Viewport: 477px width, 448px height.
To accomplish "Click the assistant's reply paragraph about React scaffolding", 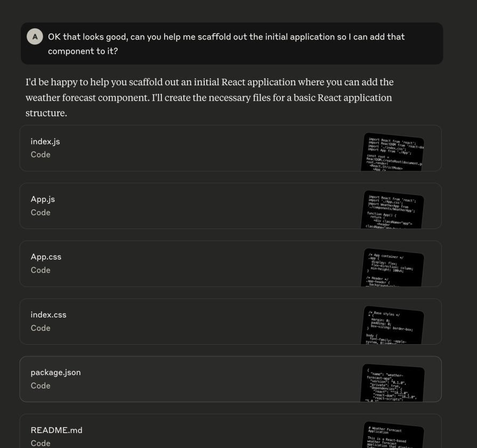I will pyautogui.click(x=209, y=98).
